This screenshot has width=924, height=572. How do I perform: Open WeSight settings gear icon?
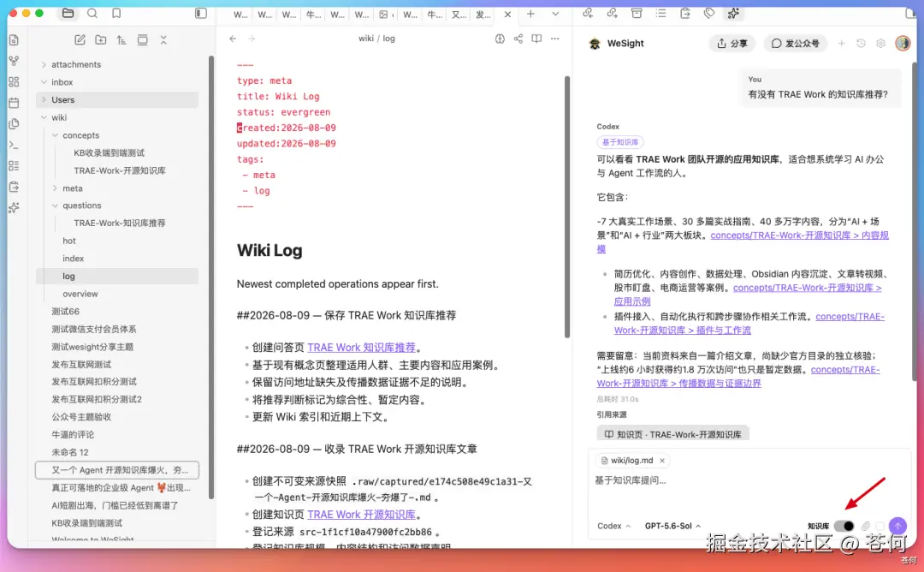[880, 43]
